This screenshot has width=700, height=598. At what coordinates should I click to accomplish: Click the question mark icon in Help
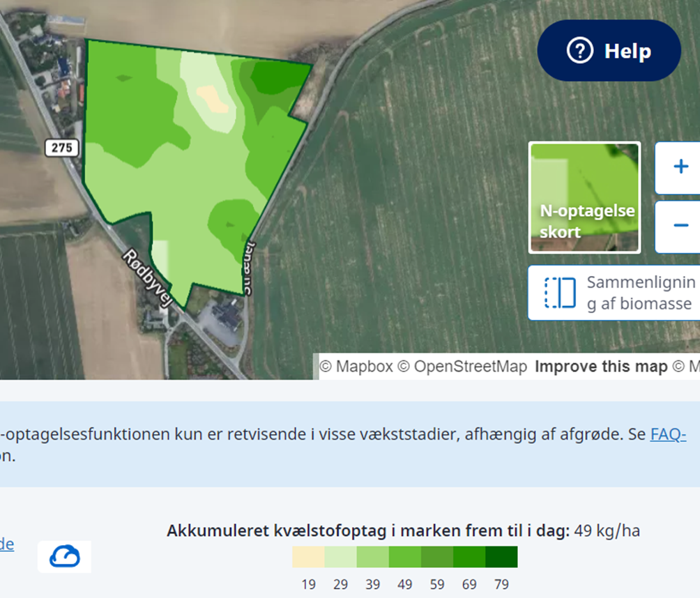pyautogui.click(x=579, y=51)
